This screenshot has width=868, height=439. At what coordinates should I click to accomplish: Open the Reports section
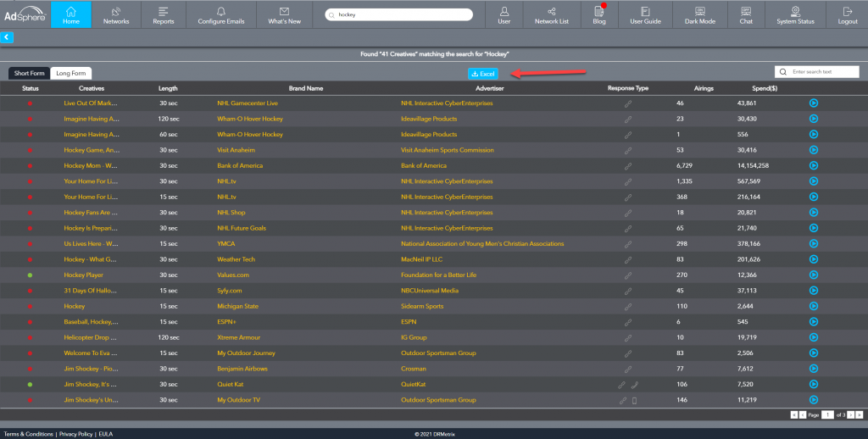(164, 14)
